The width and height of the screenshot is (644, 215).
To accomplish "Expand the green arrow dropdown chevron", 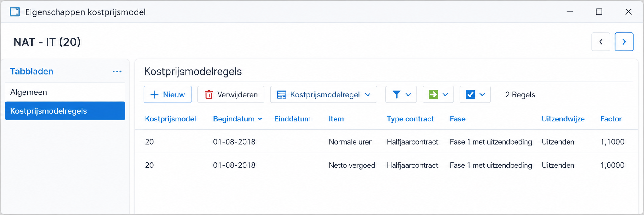I will click(x=445, y=94).
